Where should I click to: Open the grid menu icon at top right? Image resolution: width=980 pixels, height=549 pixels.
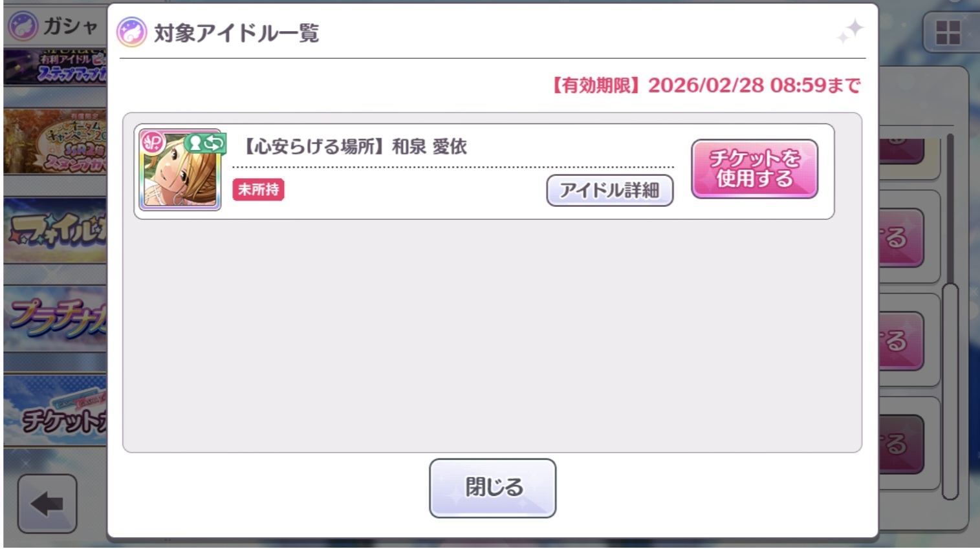[x=948, y=32]
